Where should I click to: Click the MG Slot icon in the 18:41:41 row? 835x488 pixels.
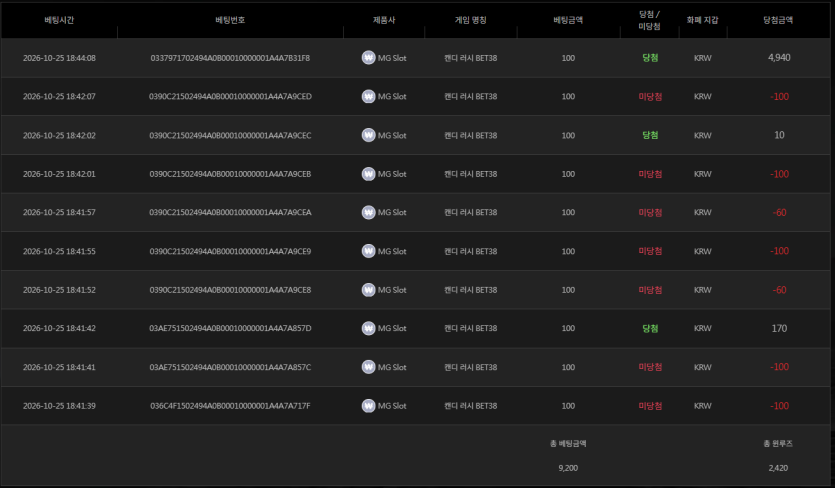pyautogui.click(x=369, y=367)
